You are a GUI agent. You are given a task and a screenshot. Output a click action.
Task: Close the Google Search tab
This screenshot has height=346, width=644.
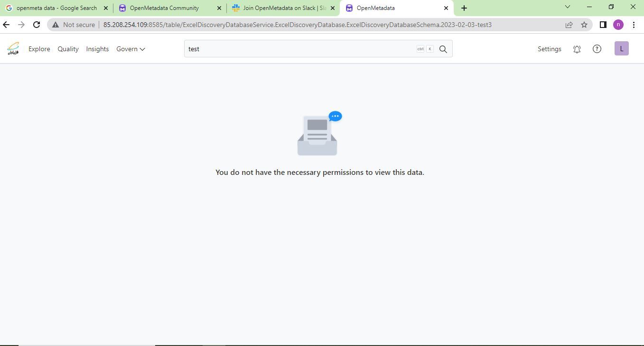(x=106, y=8)
